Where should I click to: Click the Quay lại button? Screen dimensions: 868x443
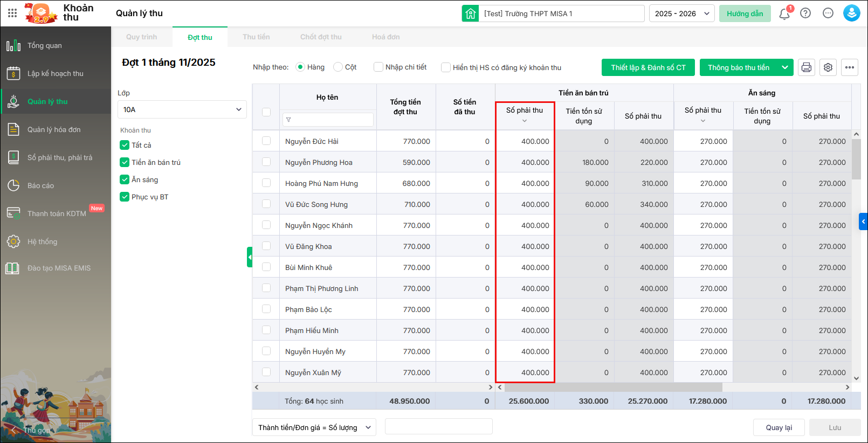coord(779,427)
